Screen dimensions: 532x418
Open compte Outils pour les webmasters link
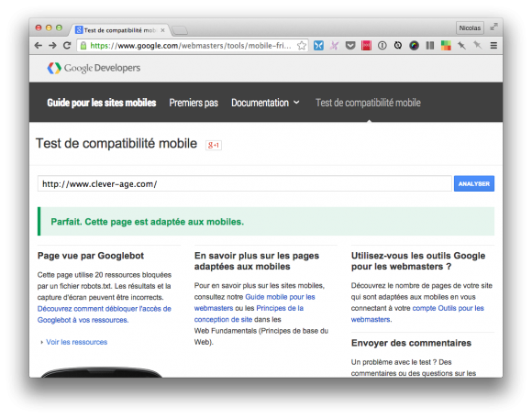[x=417, y=313]
